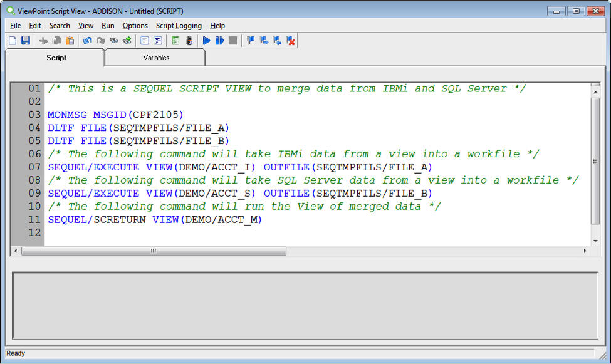The image size is (611, 364).
Task: Copy selected text via the copy icon
Action: [x=56, y=40]
